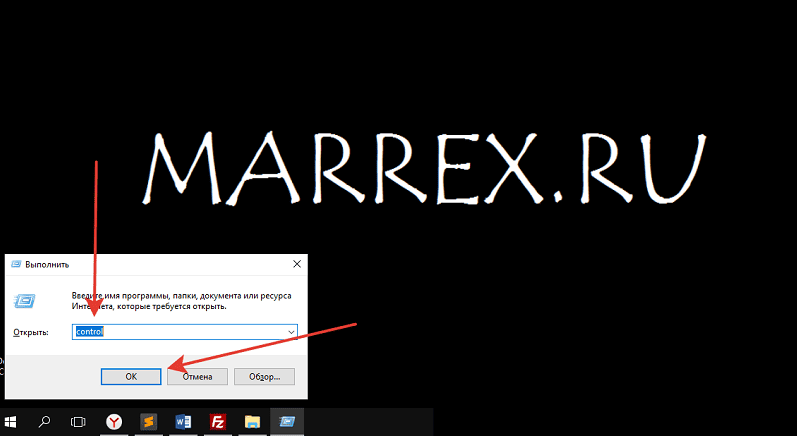Image resolution: width=797 pixels, height=436 pixels.
Task: Click the Выполнить title text
Action: (47, 265)
